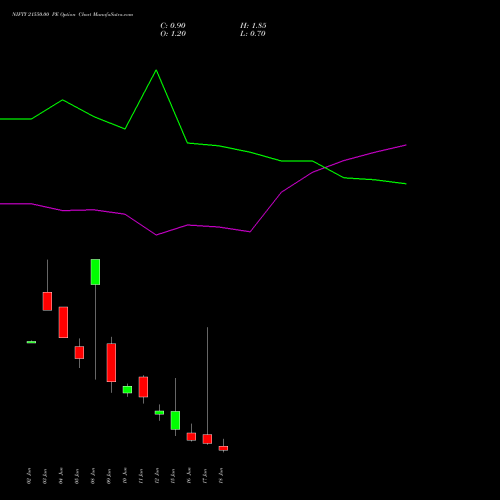Screen dimensions: 500x500
Task: Click the red candlestick for 09 Jan
Action: click(x=111, y=363)
